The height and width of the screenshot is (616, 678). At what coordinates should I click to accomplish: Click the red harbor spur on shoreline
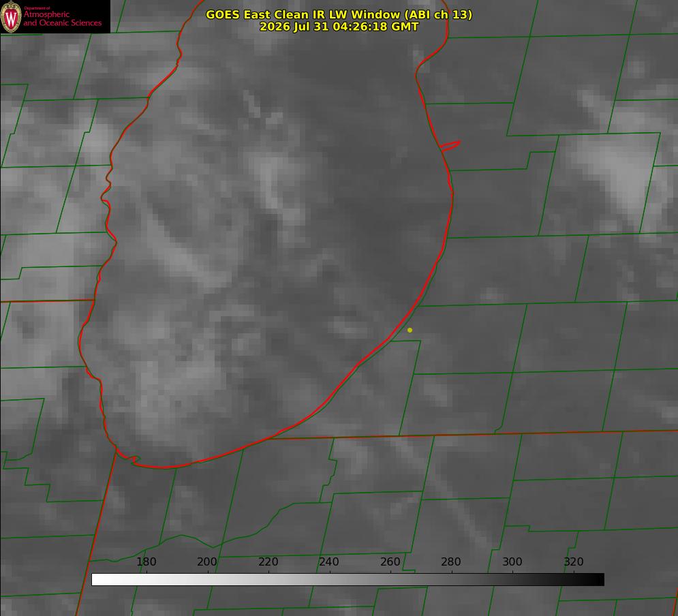coord(450,146)
